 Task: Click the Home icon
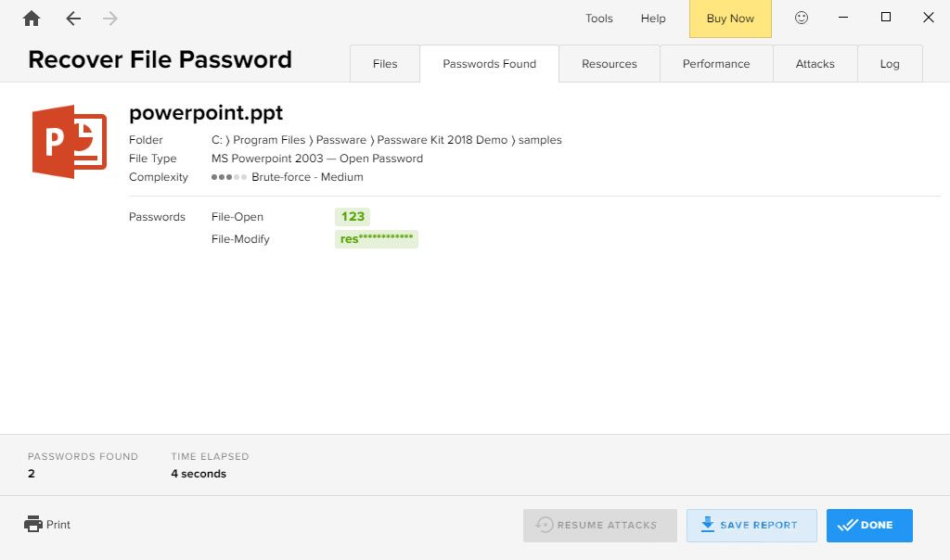32,19
